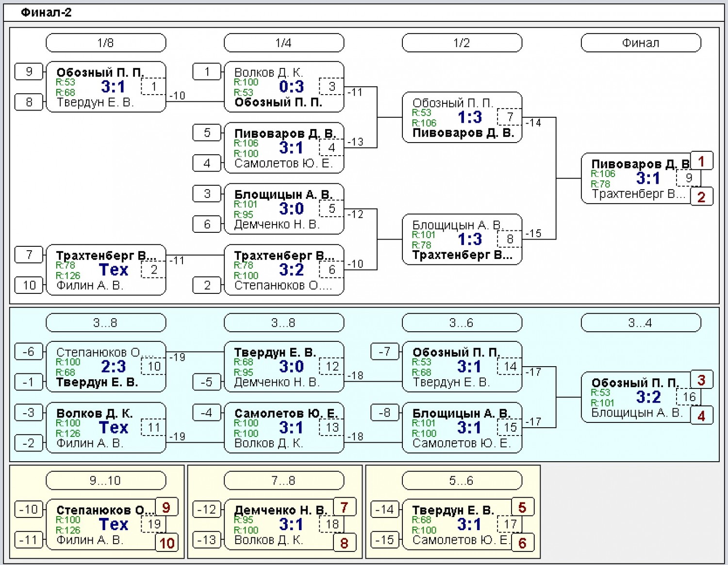Click the Tex result in Степанюков vs Филин

[114, 525]
